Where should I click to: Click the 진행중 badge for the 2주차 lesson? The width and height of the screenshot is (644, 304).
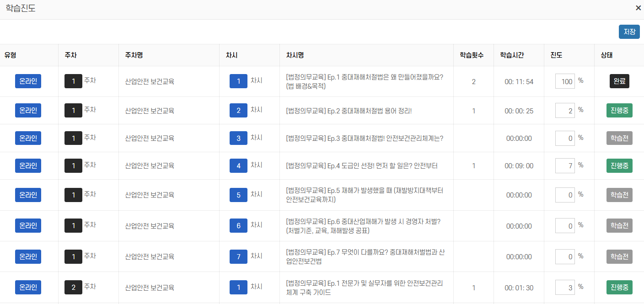point(619,288)
